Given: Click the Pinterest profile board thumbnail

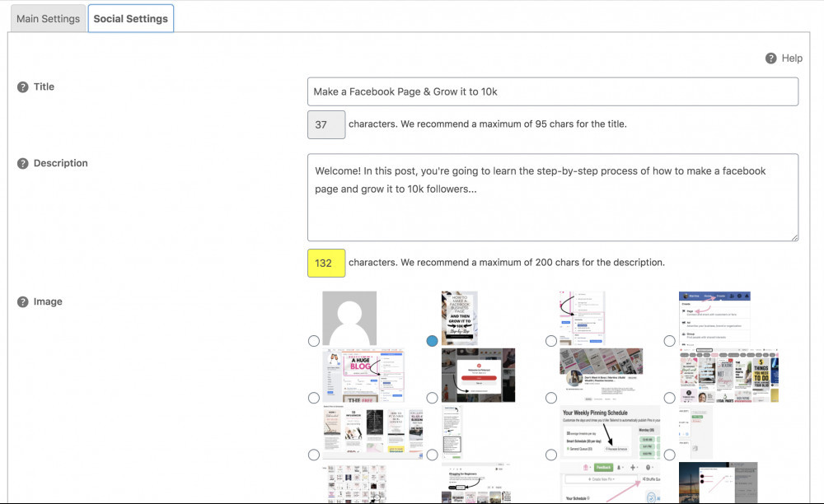Looking at the screenshot, I should pos(602,376).
